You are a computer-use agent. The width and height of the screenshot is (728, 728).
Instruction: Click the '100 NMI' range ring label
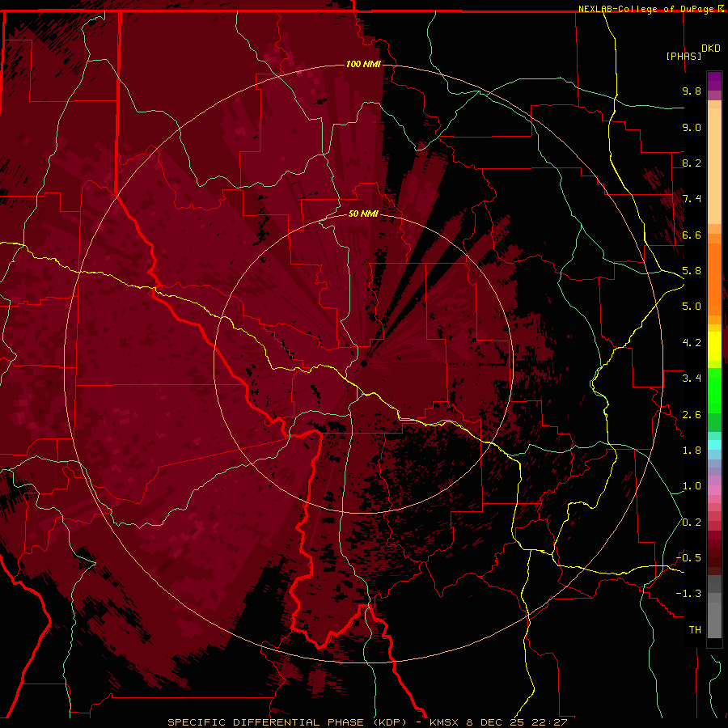[x=363, y=64]
